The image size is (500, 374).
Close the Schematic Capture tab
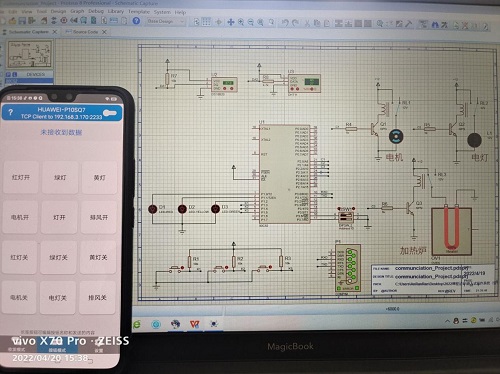click(x=55, y=32)
